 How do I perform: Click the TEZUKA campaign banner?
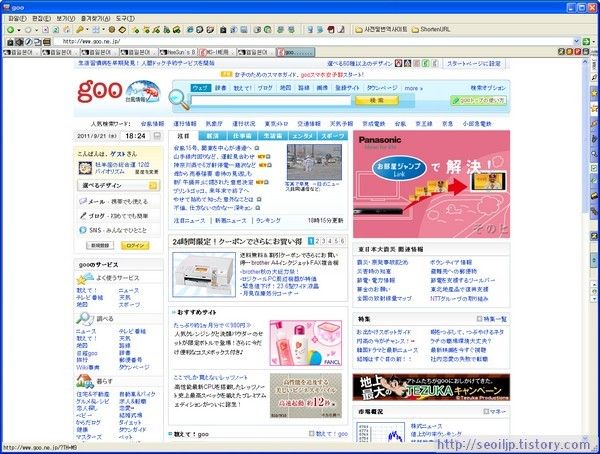(x=431, y=387)
